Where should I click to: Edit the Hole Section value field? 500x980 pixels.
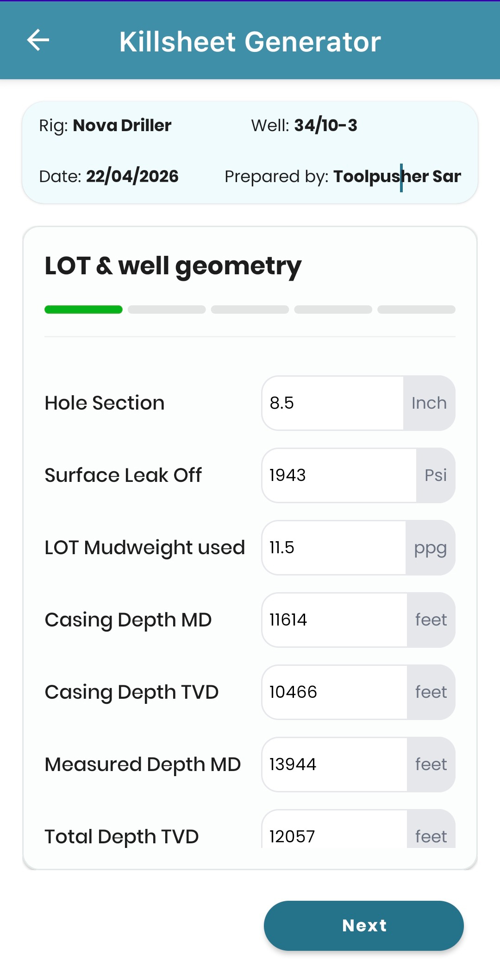(332, 403)
